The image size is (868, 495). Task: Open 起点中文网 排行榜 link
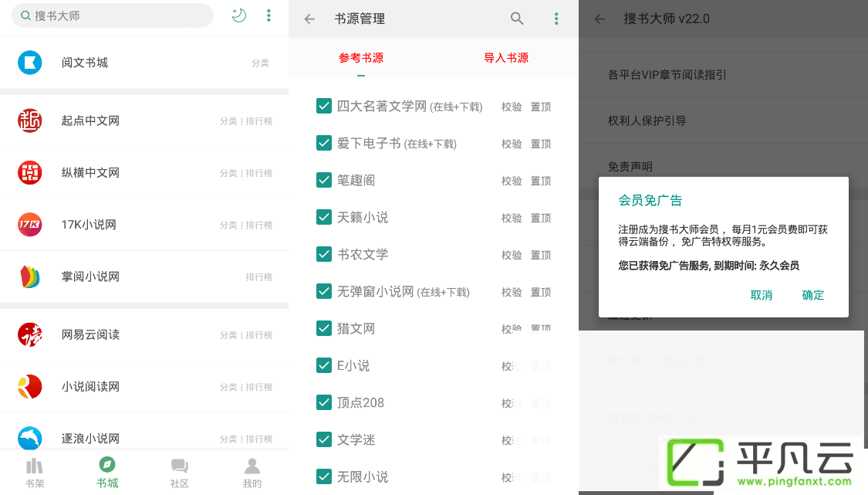tap(259, 120)
